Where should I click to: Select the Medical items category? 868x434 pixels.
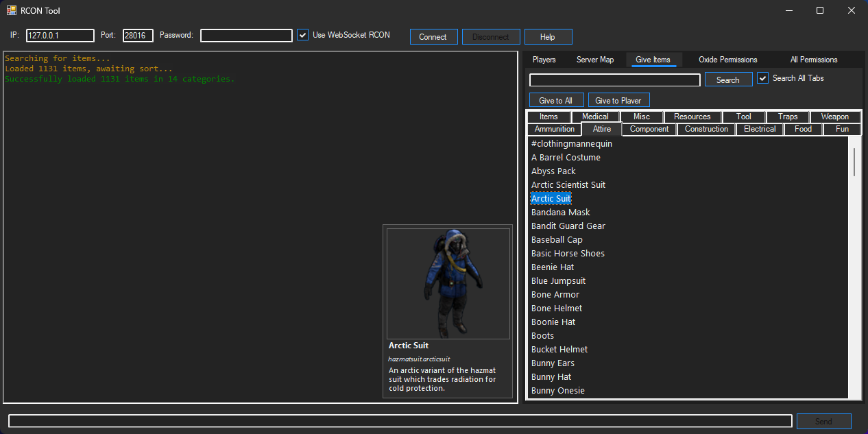point(596,117)
